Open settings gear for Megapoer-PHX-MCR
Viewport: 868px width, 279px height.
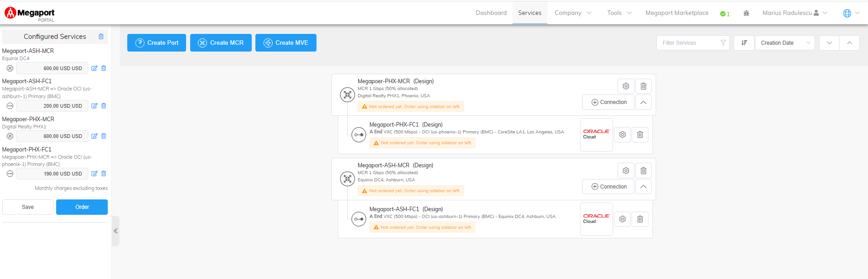(x=626, y=86)
